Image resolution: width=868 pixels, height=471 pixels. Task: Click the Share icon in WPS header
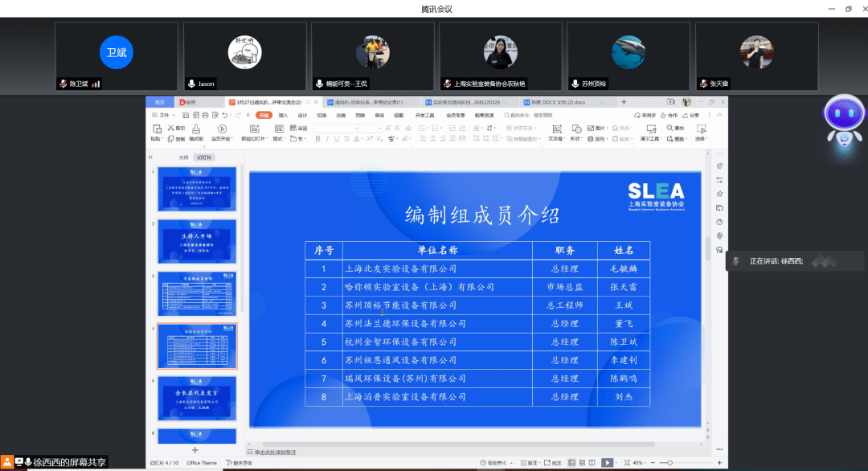pos(691,115)
